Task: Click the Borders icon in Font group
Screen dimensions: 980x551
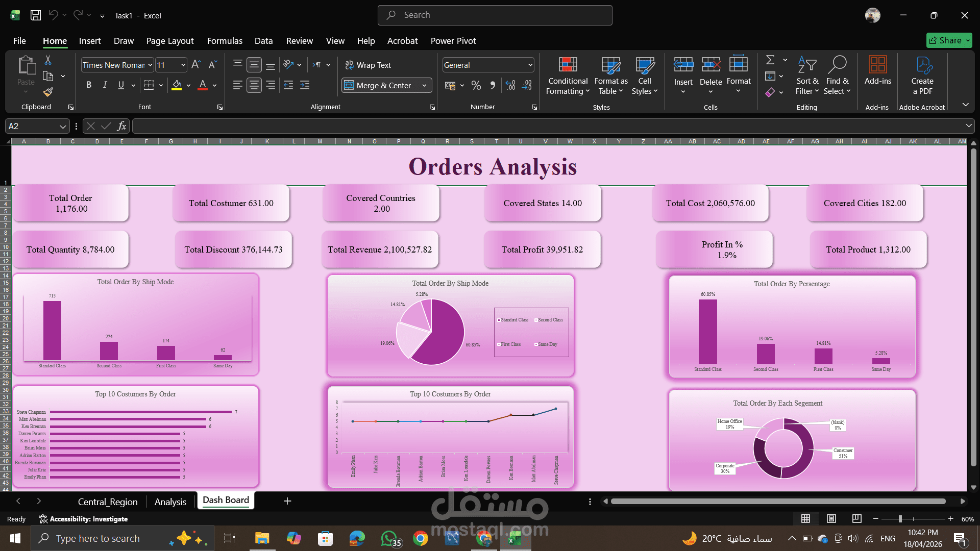Action: point(149,85)
